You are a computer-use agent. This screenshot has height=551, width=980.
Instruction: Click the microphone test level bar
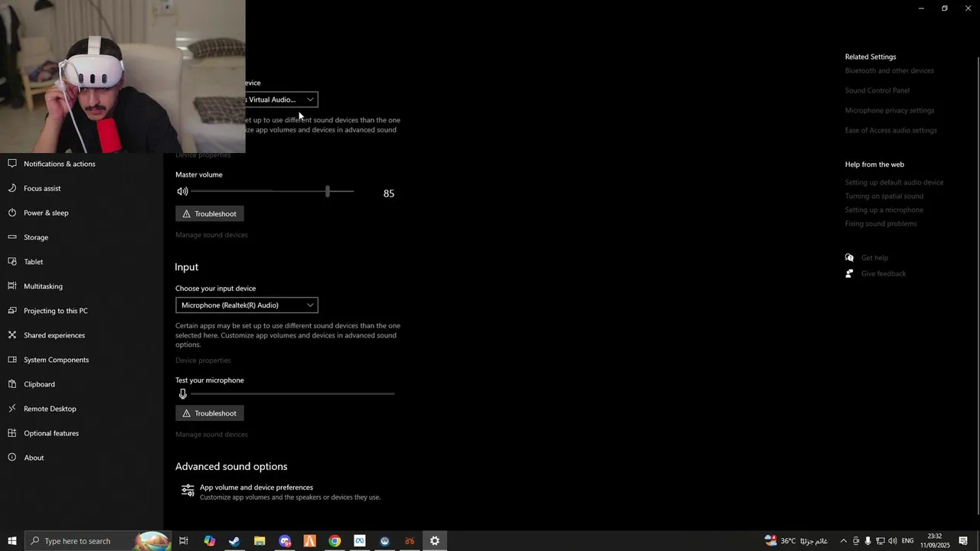click(x=292, y=394)
